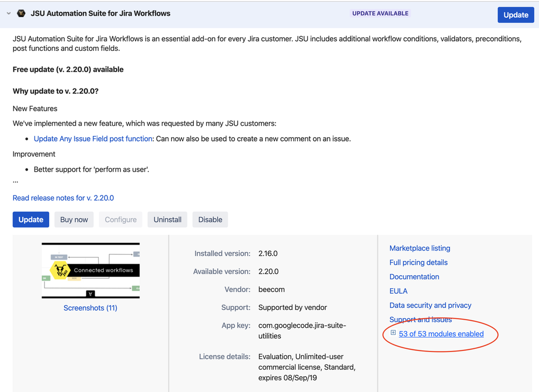Click the Supported by vendor text
This screenshot has height=392, width=539.
293,307
